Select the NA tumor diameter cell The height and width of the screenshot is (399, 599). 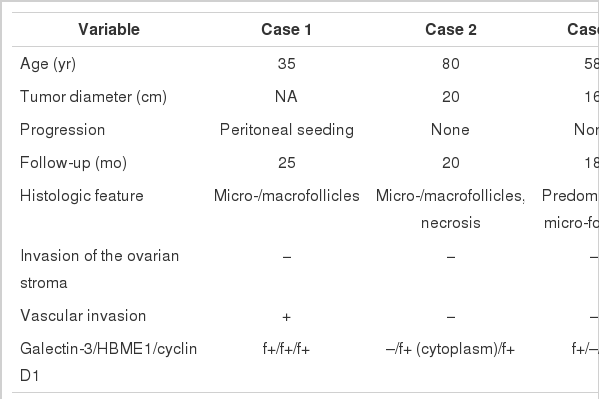point(286,97)
